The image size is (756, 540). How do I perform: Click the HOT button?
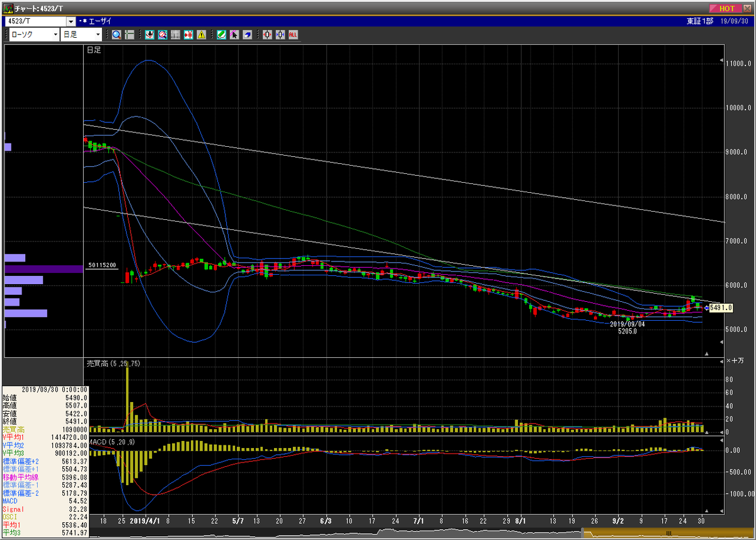coord(725,8)
